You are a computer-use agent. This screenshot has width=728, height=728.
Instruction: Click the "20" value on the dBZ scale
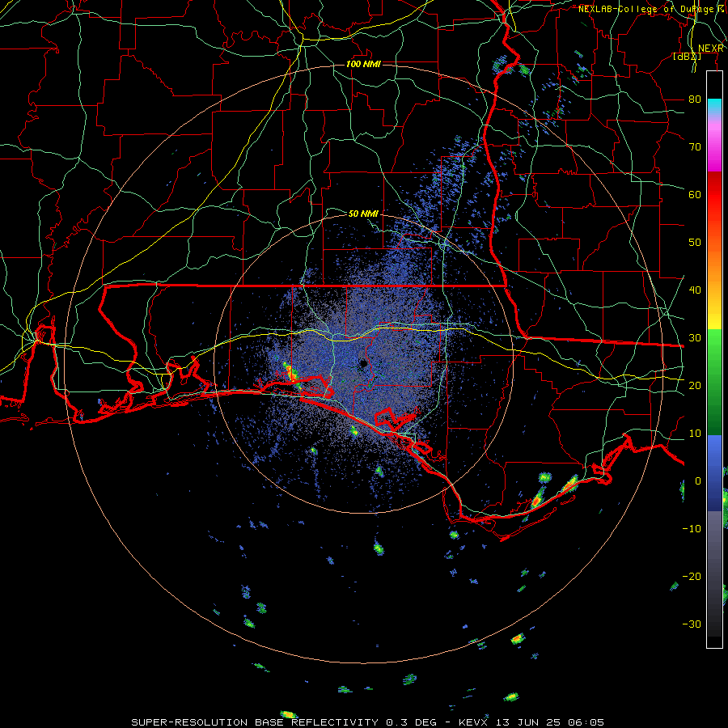click(x=695, y=385)
